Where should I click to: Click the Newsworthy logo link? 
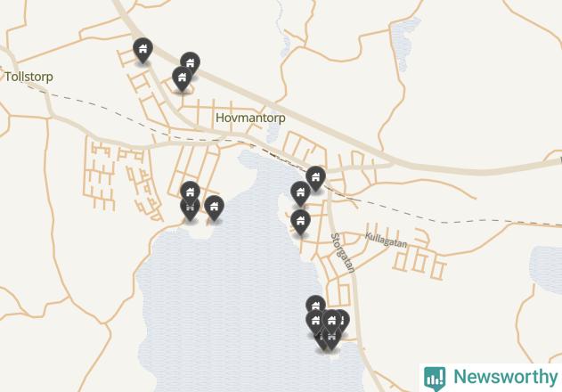click(x=491, y=378)
